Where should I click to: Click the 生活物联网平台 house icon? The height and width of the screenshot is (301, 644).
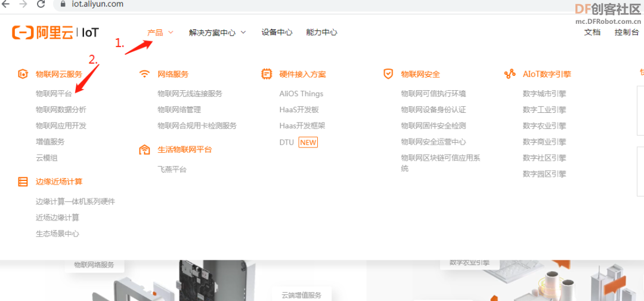point(144,150)
